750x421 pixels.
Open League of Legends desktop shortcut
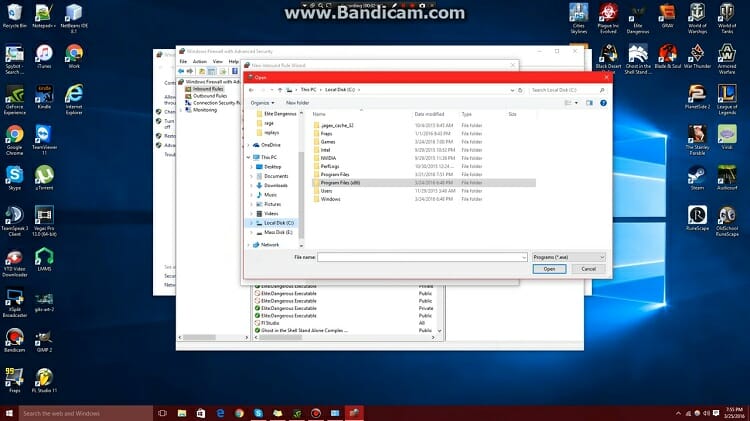pos(727,100)
